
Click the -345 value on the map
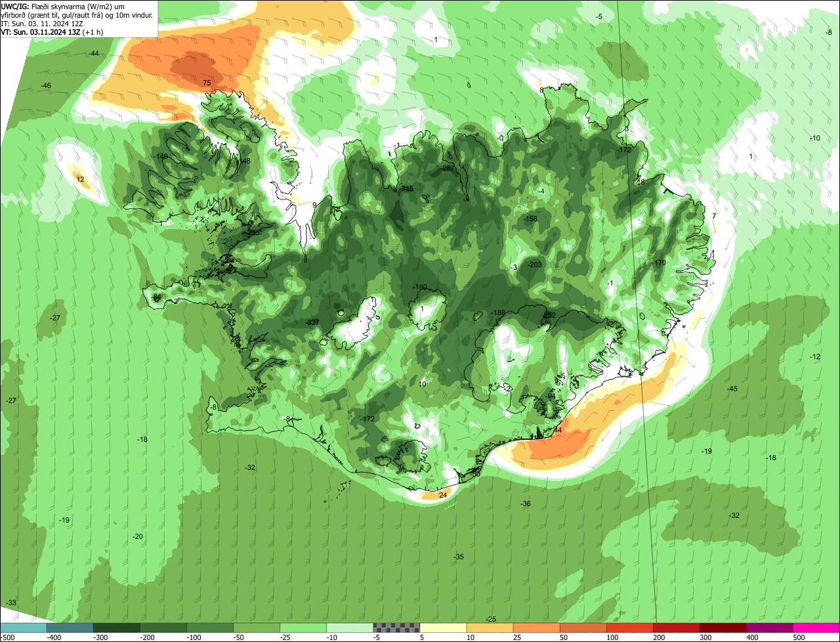point(407,188)
